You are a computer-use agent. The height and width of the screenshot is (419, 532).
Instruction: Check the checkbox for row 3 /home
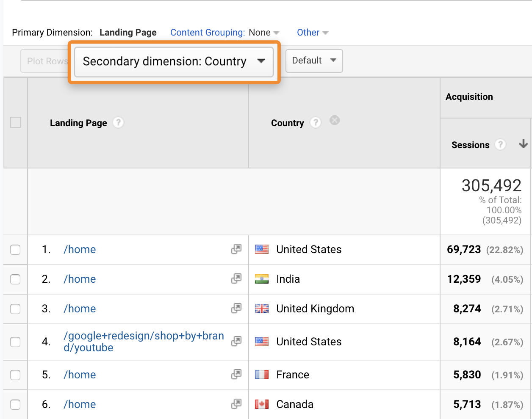click(x=15, y=309)
